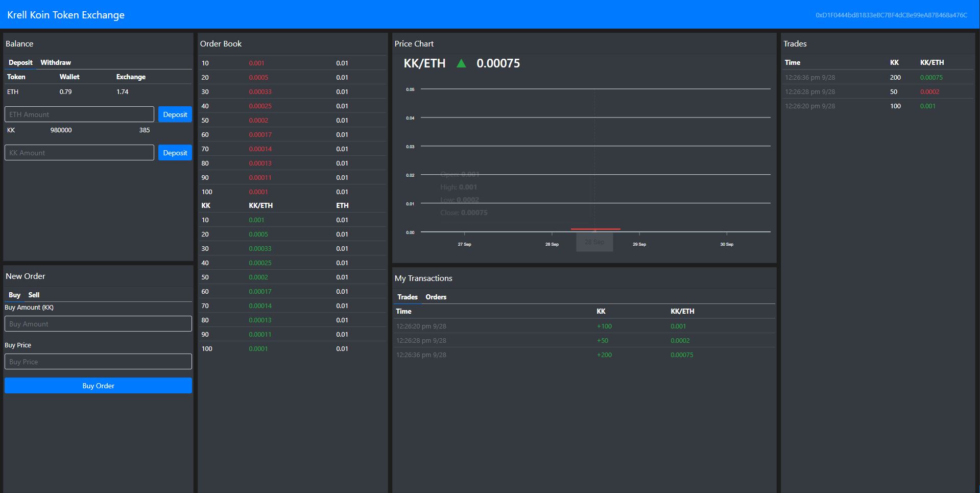The width and height of the screenshot is (980, 493).
Task: Click the 12:26:36 trade row in Trades
Action: pos(877,78)
